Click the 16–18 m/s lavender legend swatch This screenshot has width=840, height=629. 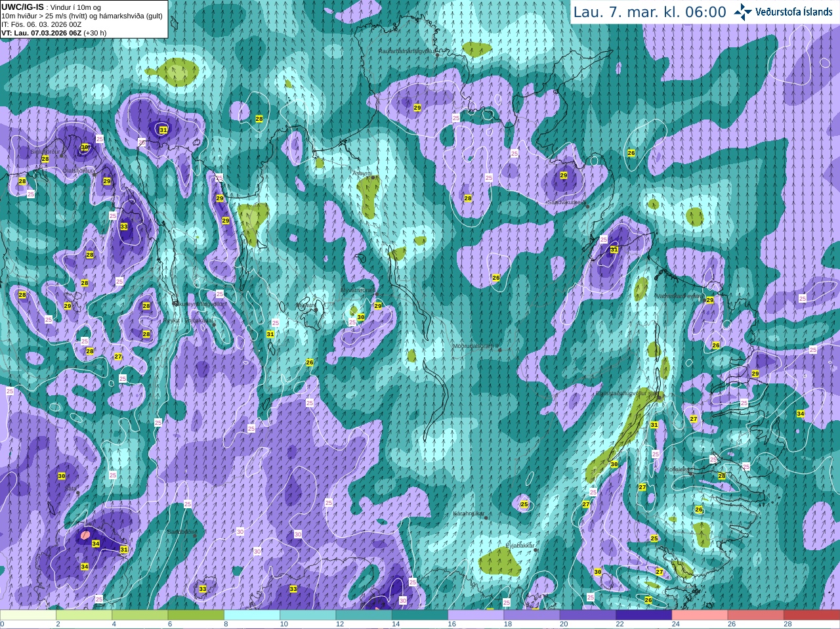coord(476,615)
